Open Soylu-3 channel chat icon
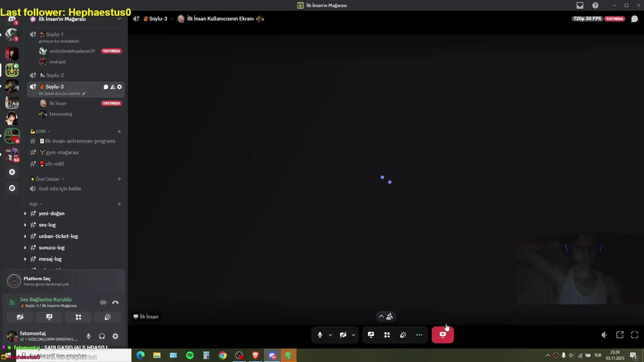This screenshot has height=362, width=644. click(106, 87)
